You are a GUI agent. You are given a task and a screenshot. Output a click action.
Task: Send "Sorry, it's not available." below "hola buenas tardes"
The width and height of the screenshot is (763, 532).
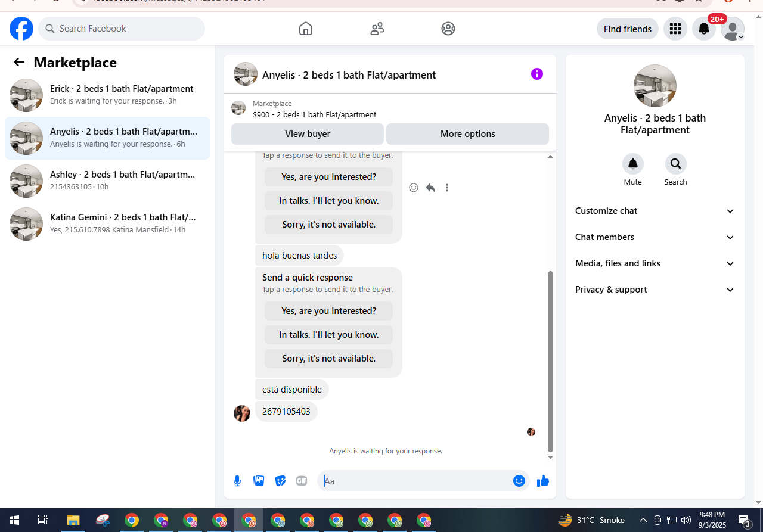[x=329, y=359]
